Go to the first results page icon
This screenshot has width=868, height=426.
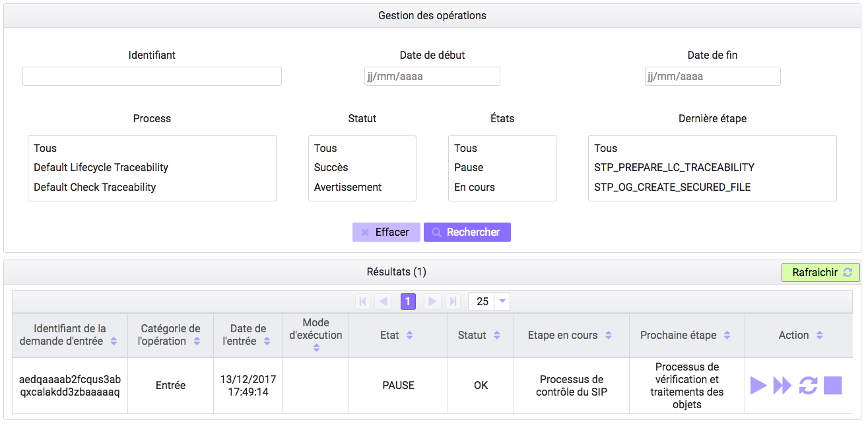click(x=362, y=302)
